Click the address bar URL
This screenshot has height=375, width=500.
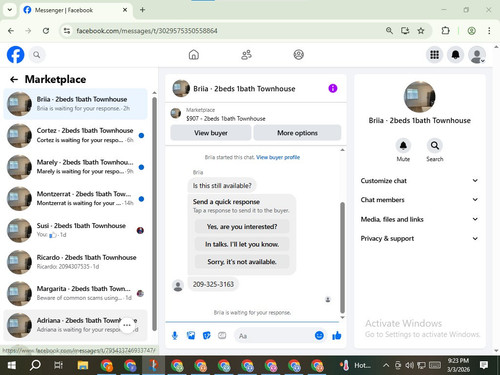[x=147, y=31]
